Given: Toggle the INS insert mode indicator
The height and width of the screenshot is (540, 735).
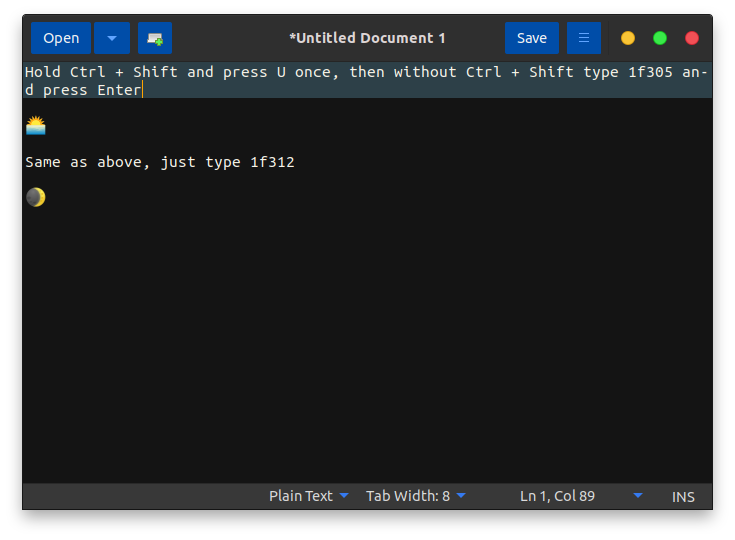Looking at the screenshot, I should pos(683,497).
